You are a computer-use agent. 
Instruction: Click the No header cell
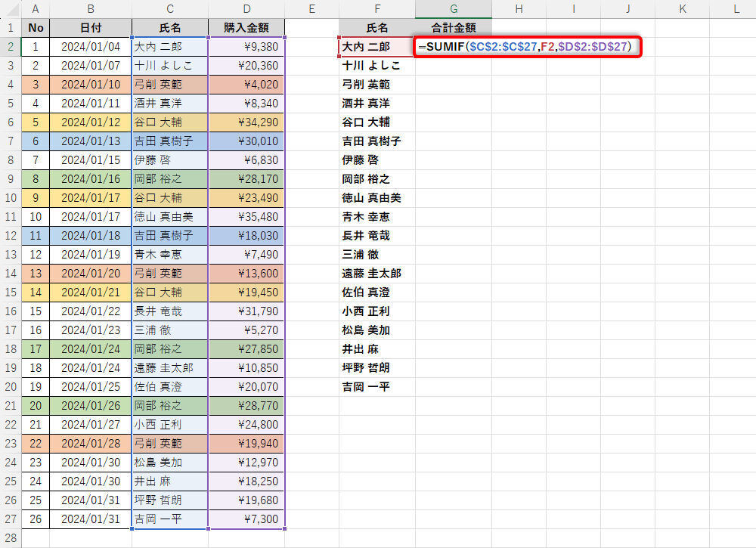point(36,28)
